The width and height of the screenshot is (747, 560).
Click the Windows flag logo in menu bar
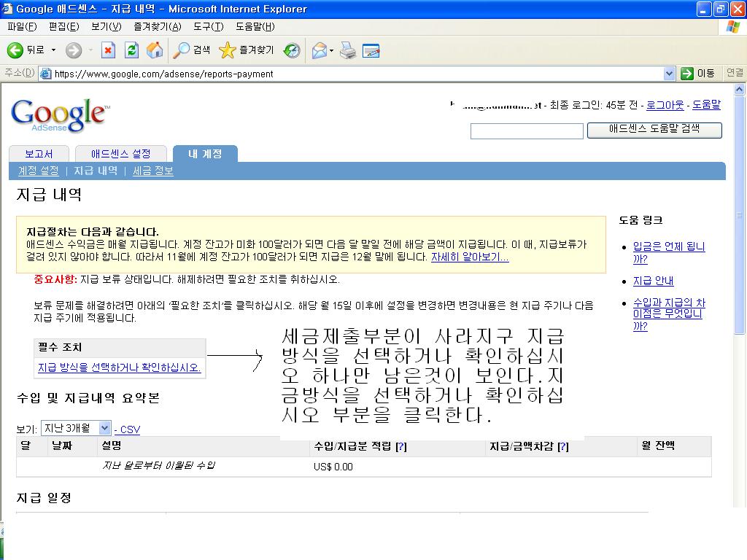[x=733, y=27]
